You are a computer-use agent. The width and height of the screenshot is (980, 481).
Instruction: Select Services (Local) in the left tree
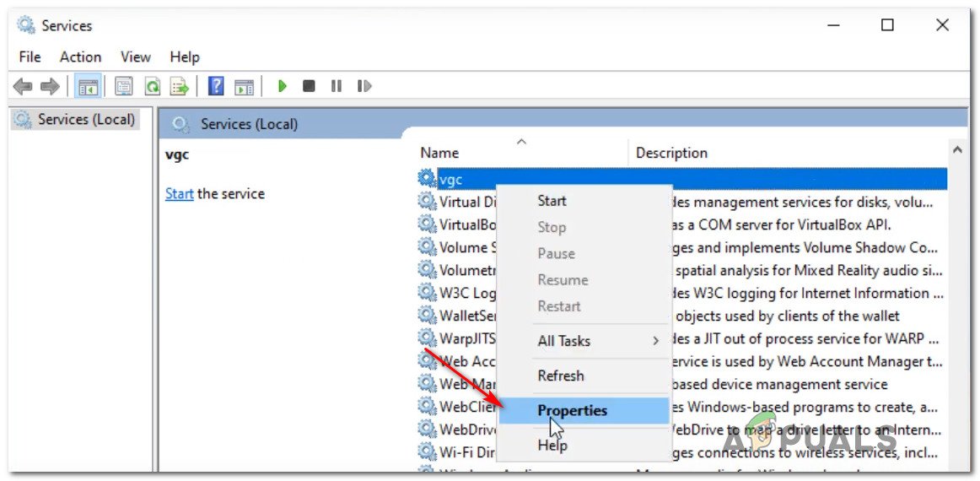[85, 120]
